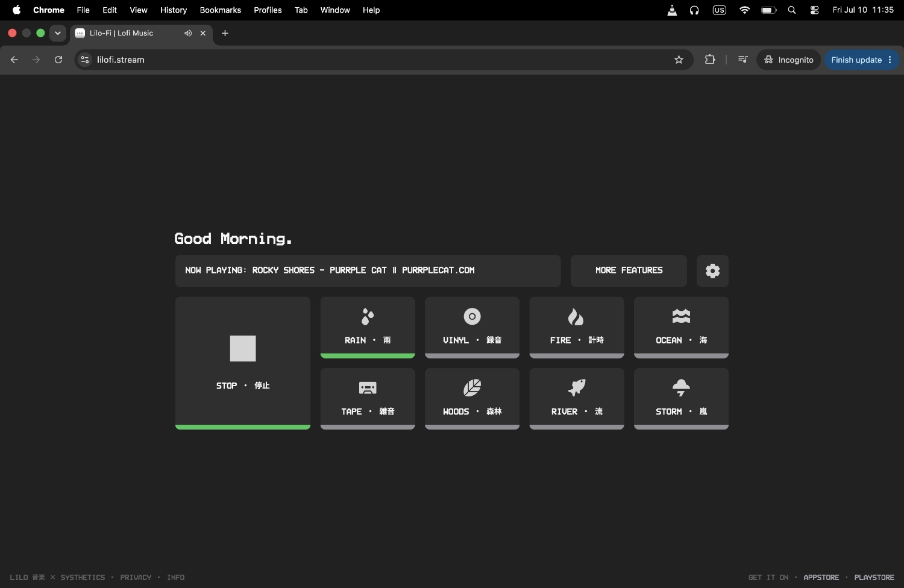
Task: Open the View menu
Action: coord(139,10)
